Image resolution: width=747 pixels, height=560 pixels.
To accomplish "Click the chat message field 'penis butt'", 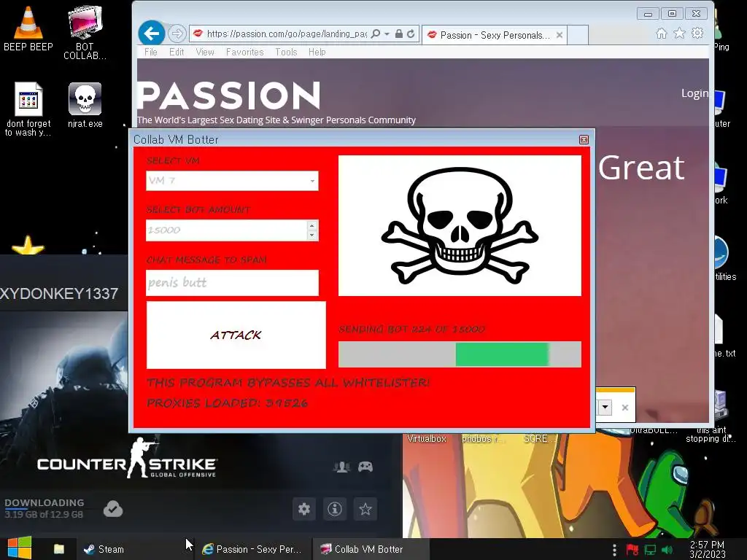I will 232,283.
